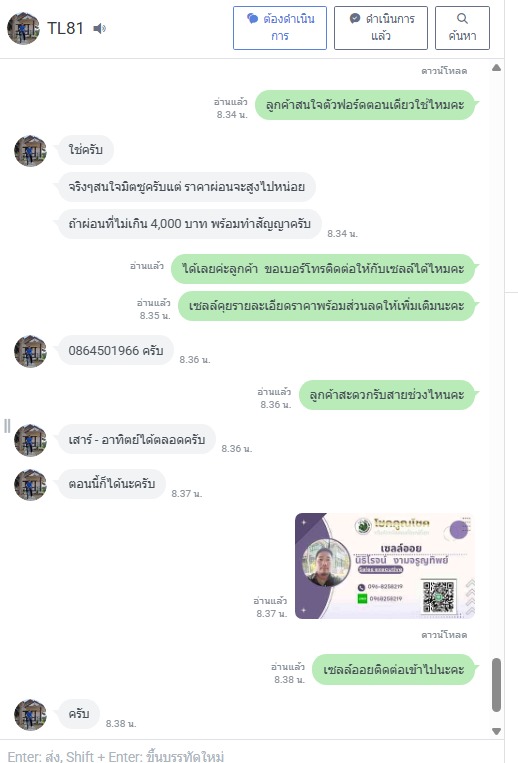Mute notifications with the speaker icon
Viewport: 518px width, 763px height.
click(x=100, y=29)
